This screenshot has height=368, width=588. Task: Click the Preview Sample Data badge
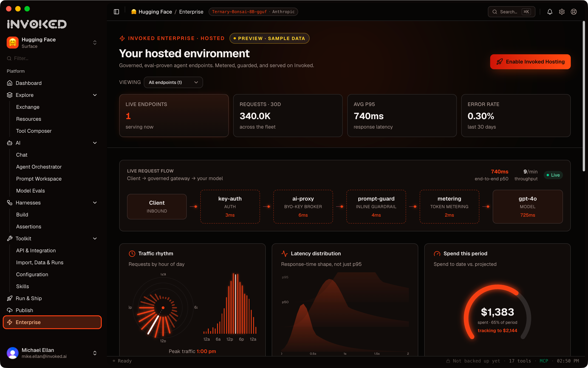(269, 38)
